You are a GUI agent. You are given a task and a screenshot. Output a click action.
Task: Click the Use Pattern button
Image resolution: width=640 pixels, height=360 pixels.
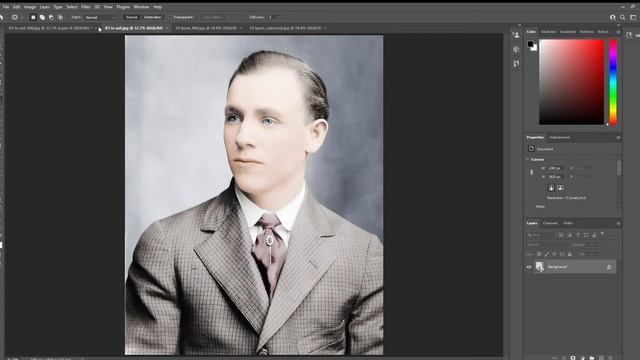(x=213, y=18)
